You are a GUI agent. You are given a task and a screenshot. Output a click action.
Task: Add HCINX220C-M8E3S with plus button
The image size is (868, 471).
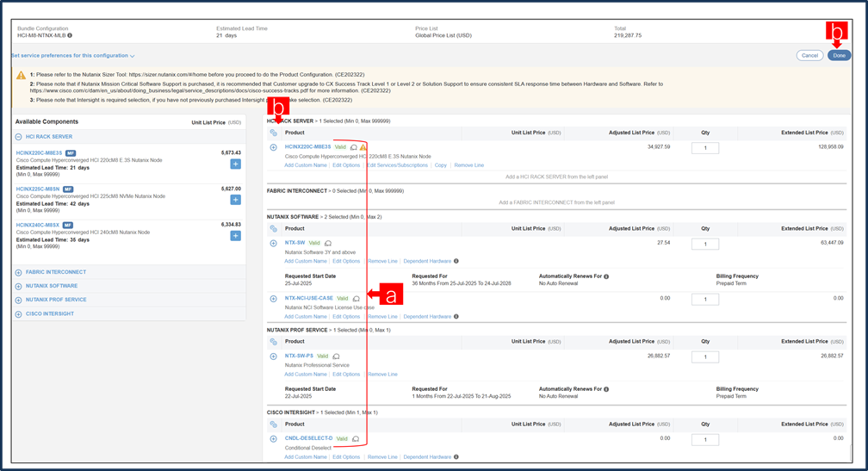pos(235,164)
